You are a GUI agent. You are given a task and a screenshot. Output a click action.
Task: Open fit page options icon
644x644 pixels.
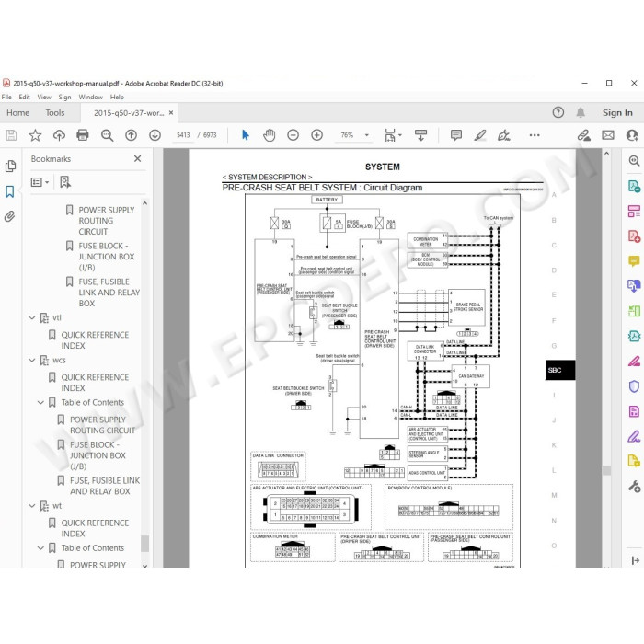click(393, 135)
